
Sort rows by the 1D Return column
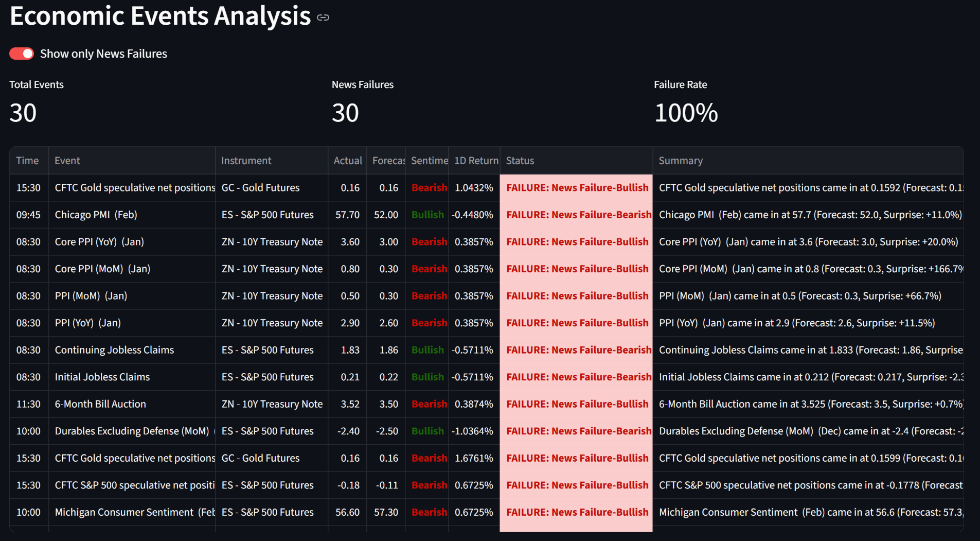click(475, 160)
